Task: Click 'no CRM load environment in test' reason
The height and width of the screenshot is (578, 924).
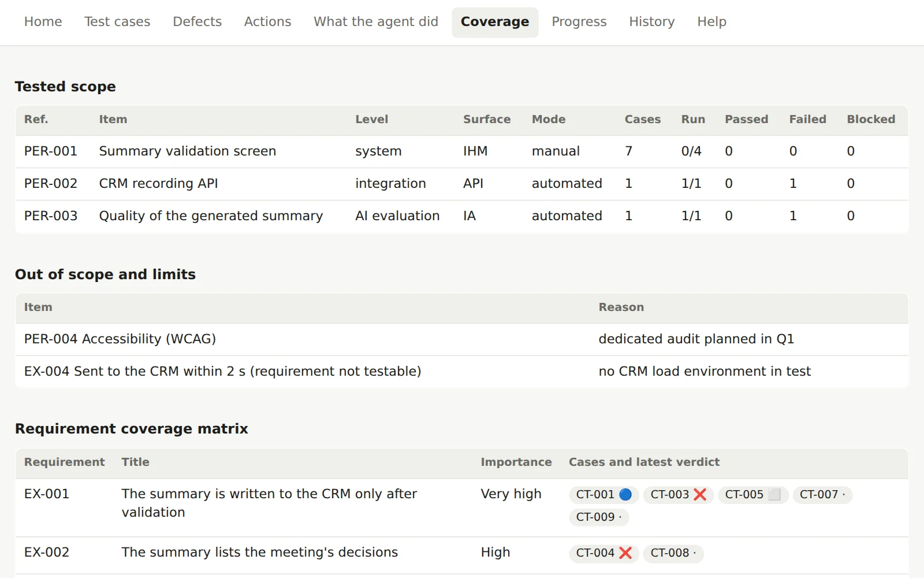Action: pyautogui.click(x=705, y=372)
